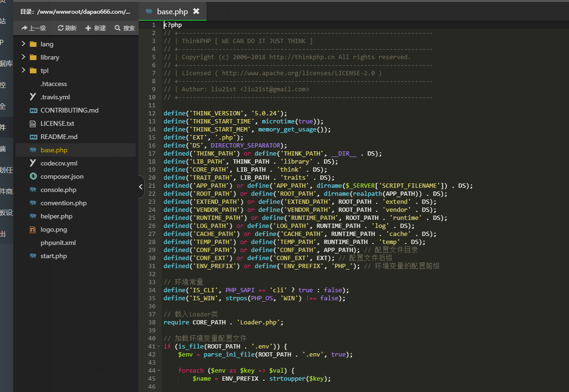This screenshot has height=392, width=569.
Task: Click the Author liu21st comment line
Action: tap(236, 89)
